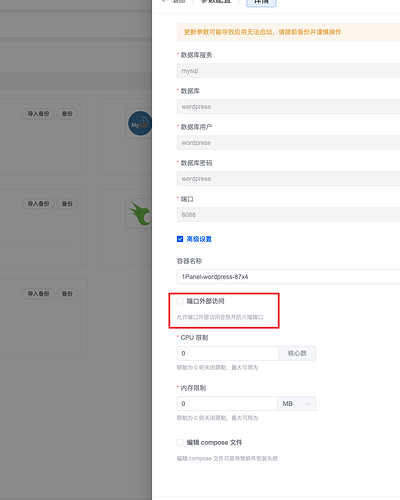Viewport: 400px width, 500px height.
Task: Select the 详情 tab in the header
Action: (261, 2)
